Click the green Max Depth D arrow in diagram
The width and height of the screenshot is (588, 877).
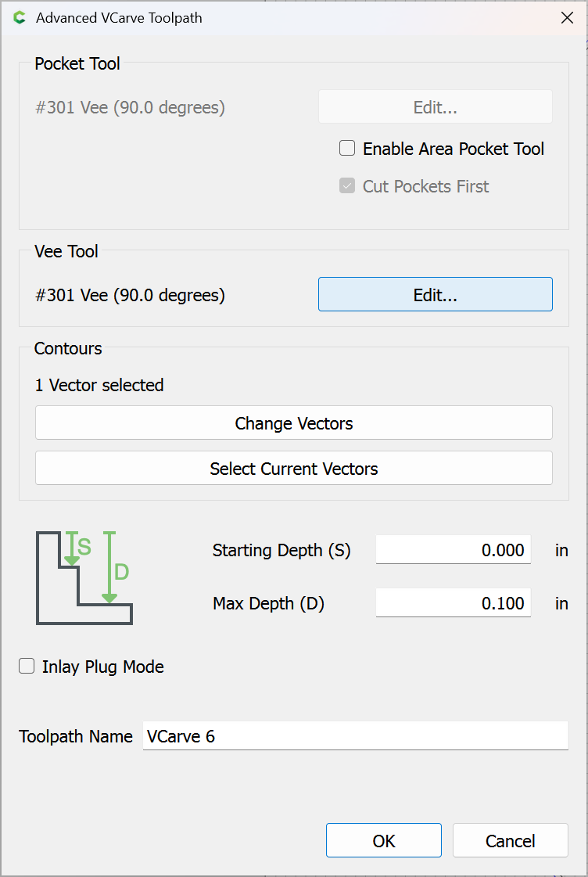tap(109, 568)
